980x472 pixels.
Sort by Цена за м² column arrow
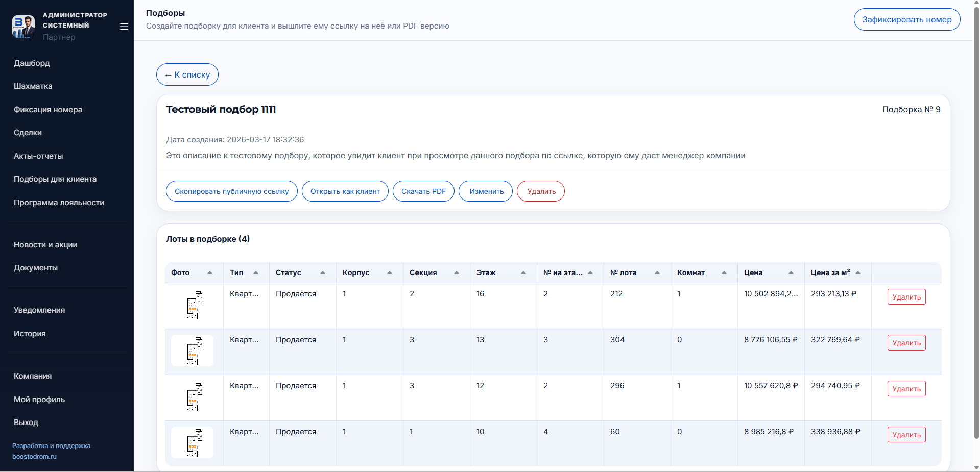pyautogui.click(x=858, y=272)
